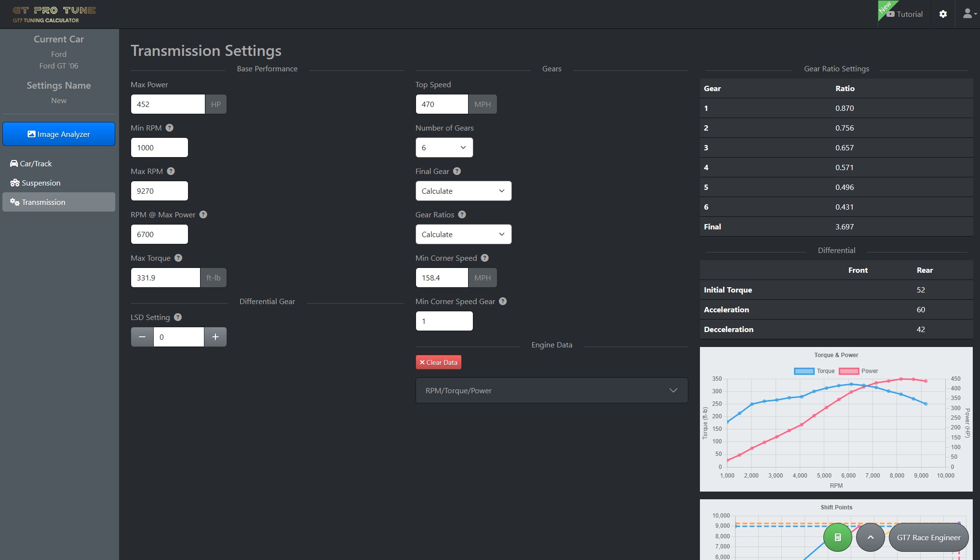Open the GT7 Race Engineer panel
The height and width of the screenshot is (560, 980).
[x=928, y=537]
